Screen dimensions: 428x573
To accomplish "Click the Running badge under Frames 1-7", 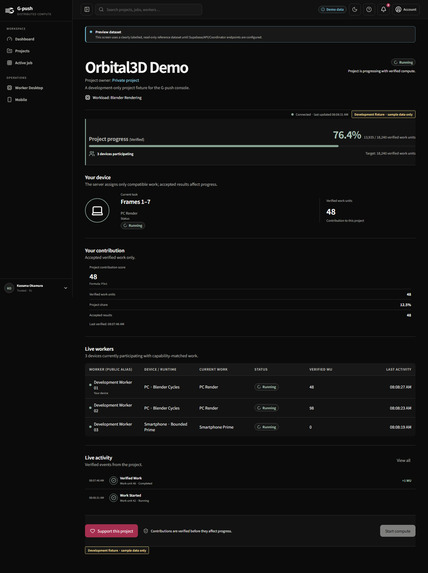I will point(133,226).
